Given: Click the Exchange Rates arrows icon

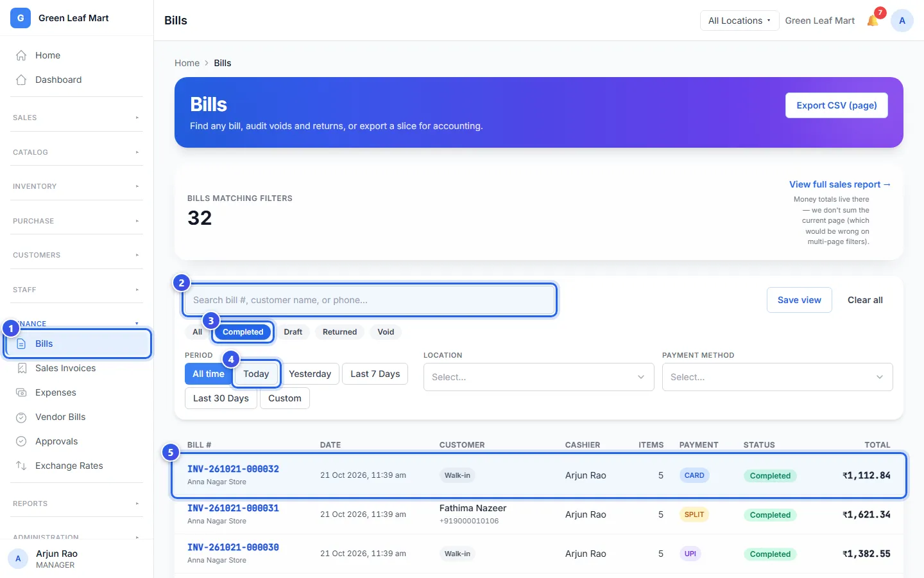Looking at the screenshot, I should (21, 466).
